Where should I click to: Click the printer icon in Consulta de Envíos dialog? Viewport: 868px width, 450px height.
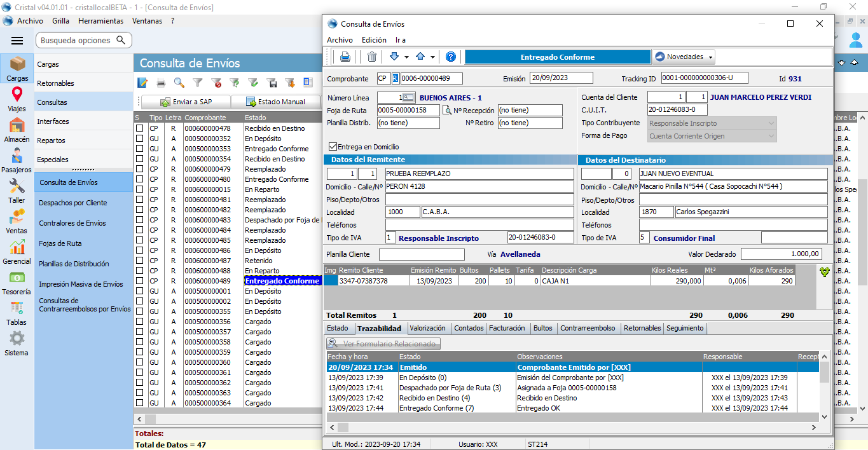click(345, 57)
